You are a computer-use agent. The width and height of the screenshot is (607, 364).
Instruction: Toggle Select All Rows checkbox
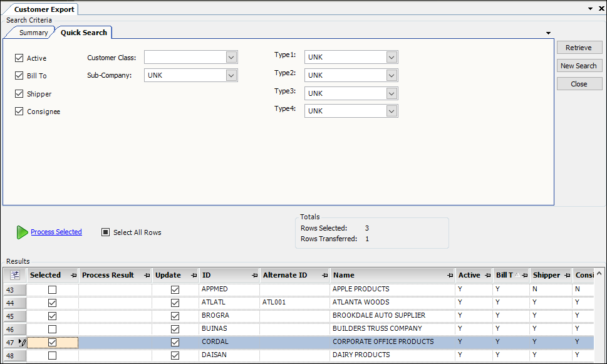click(106, 232)
